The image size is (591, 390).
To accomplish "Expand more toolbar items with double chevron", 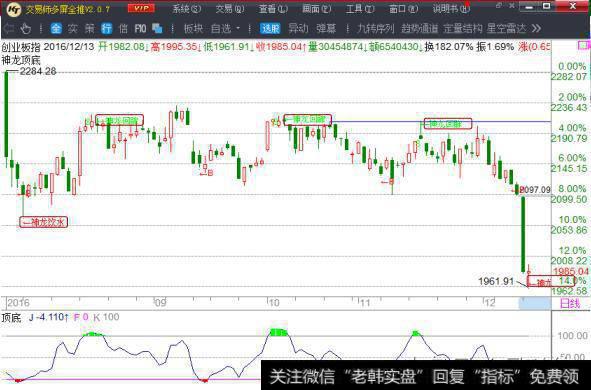I will (536, 28).
